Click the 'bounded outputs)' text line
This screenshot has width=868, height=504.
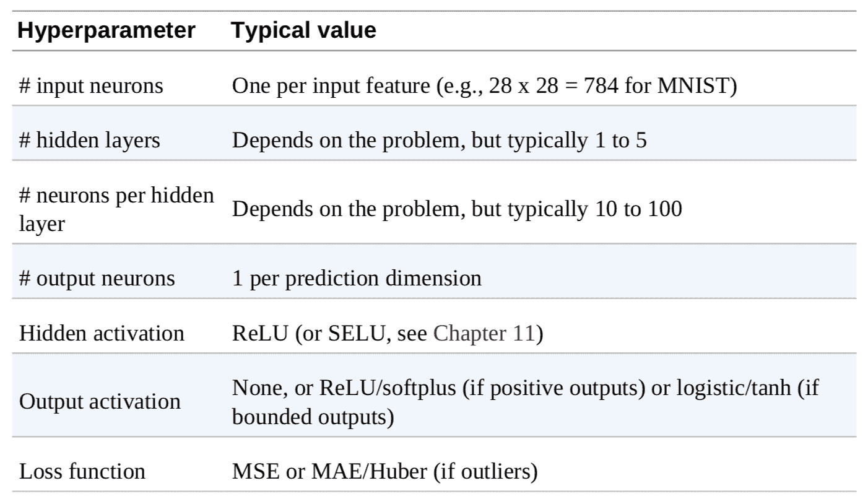click(x=313, y=417)
